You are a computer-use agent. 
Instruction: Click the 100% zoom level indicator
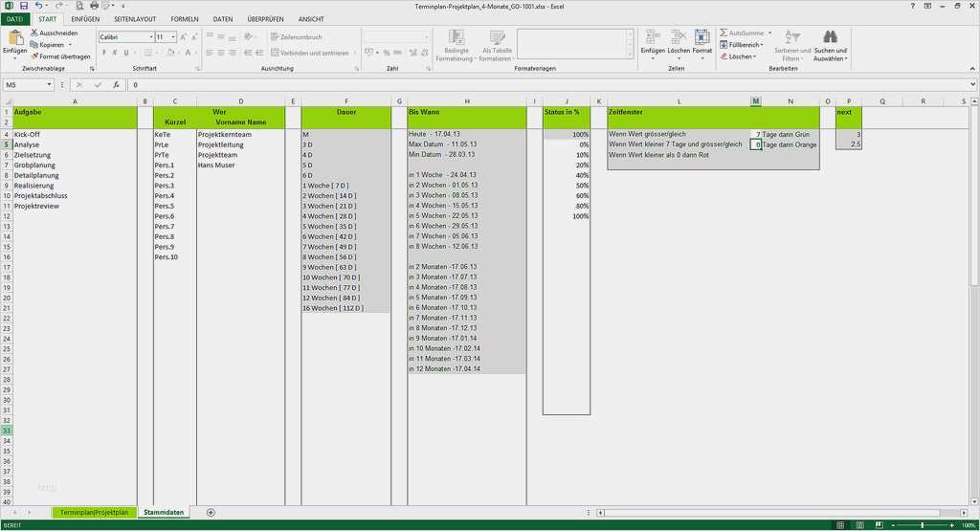click(x=969, y=525)
